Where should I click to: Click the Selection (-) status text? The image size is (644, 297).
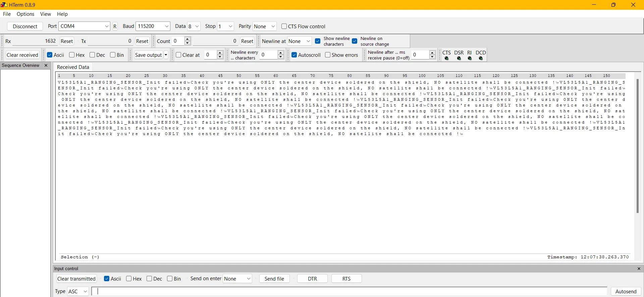(80, 257)
